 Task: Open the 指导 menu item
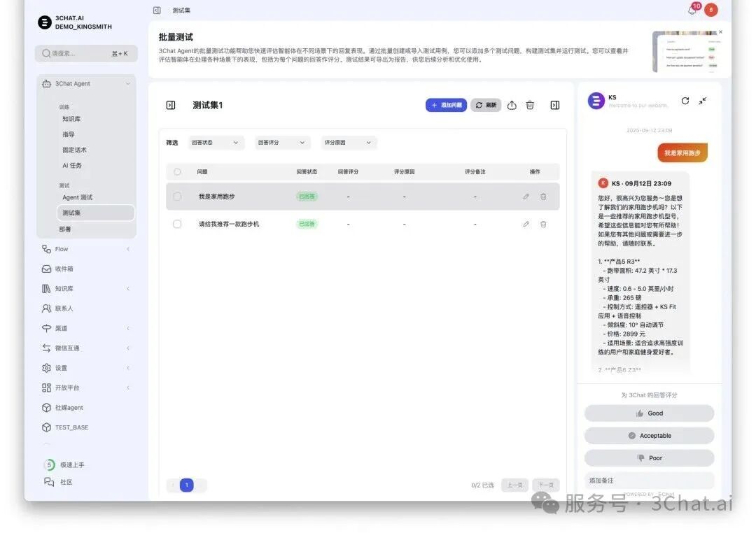click(69, 134)
